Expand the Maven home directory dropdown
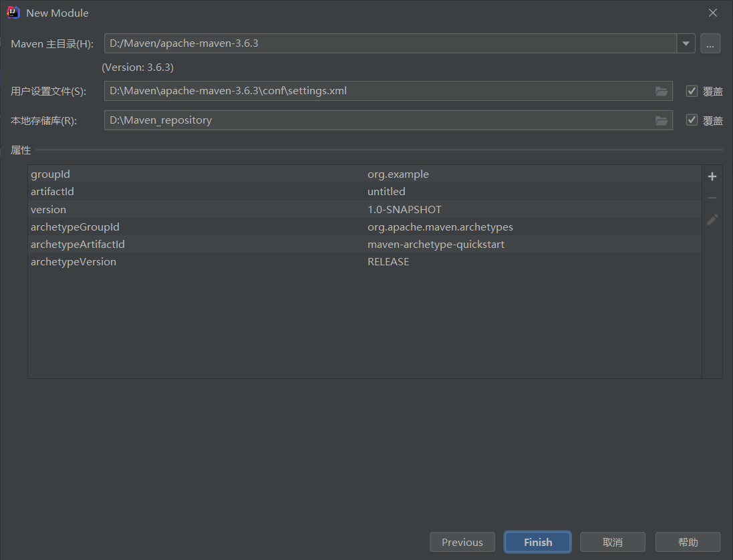 click(x=686, y=43)
